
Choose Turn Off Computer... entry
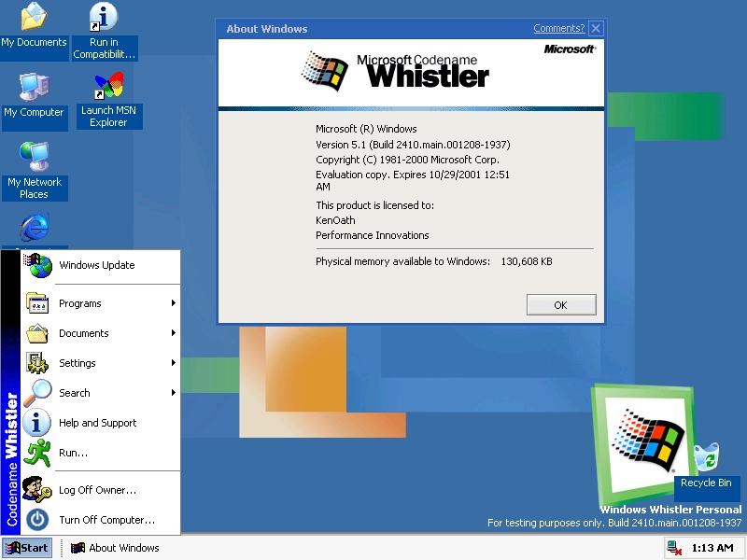tap(101, 520)
